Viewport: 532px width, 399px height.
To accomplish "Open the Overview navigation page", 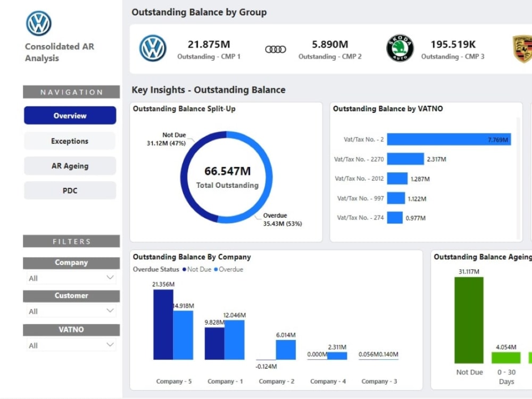I will 70,115.
